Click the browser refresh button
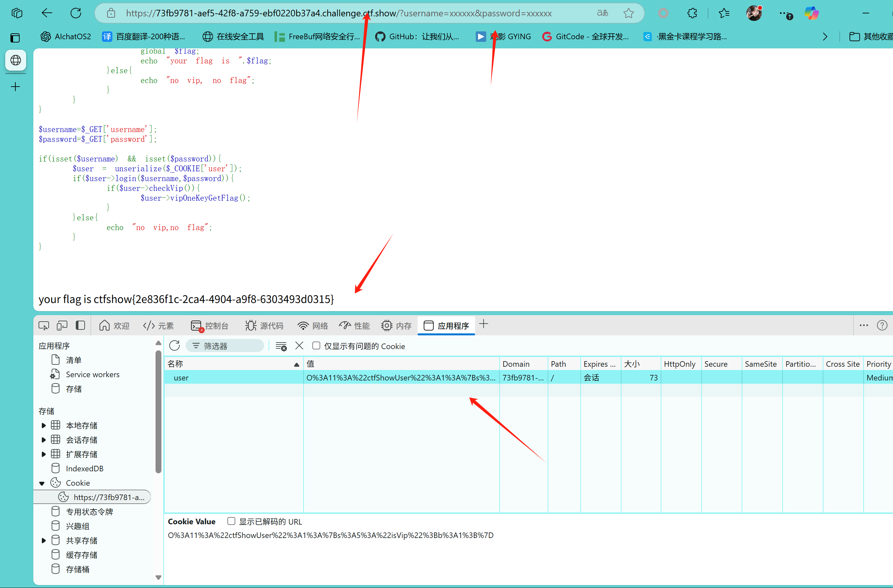 [76, 13]
